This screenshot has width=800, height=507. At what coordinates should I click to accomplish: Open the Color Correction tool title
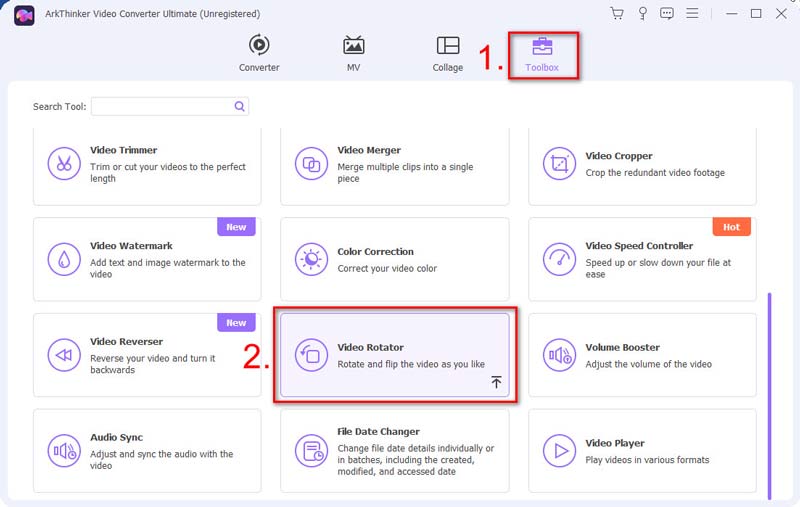point(376,251)
